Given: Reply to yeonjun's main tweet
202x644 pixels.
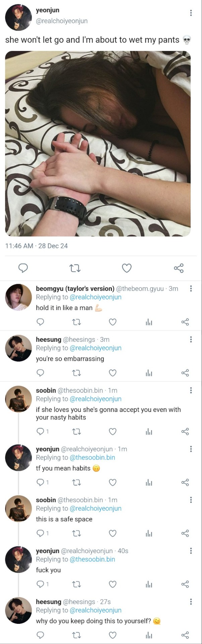Looking at the screenshot, I should 23,268.
